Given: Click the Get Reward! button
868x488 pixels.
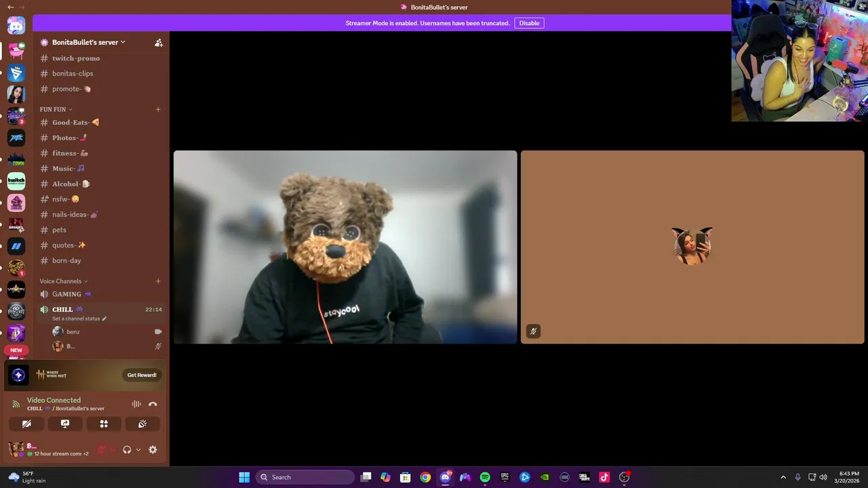Looking at the screenshot, I should [x=142, y=375].
